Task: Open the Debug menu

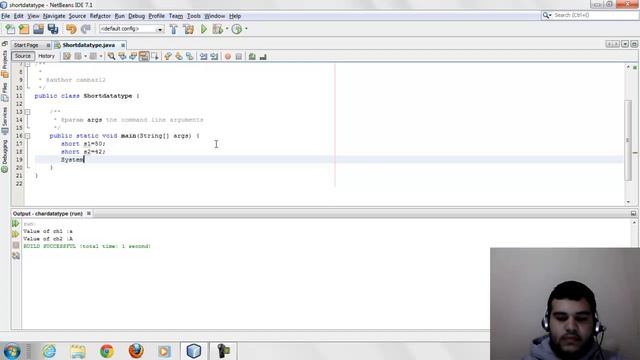Action: click(136, 16)
